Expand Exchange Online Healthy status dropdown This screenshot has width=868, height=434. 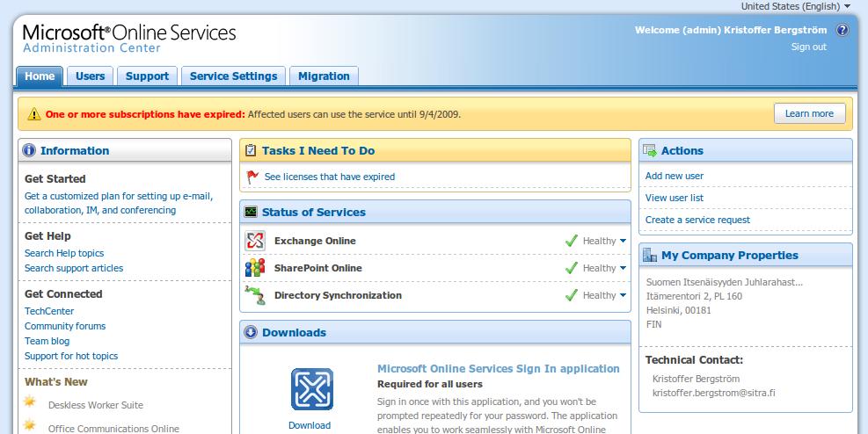tap(623, 241)
